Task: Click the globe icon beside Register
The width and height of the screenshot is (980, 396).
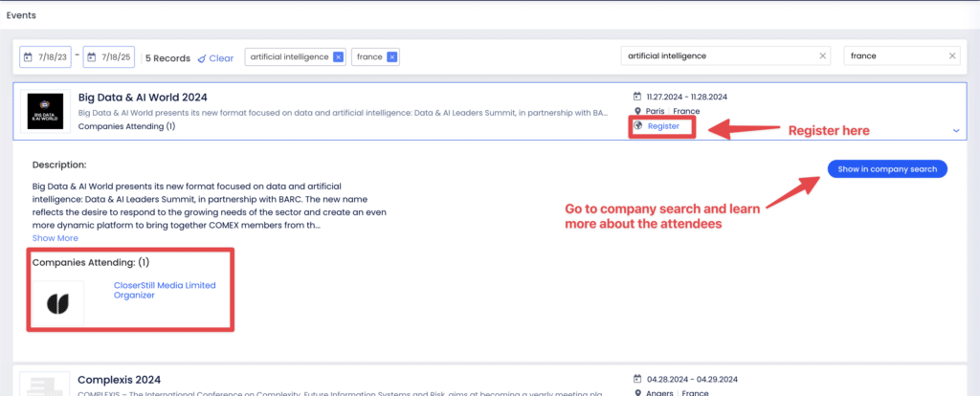Action: (638, 125)
